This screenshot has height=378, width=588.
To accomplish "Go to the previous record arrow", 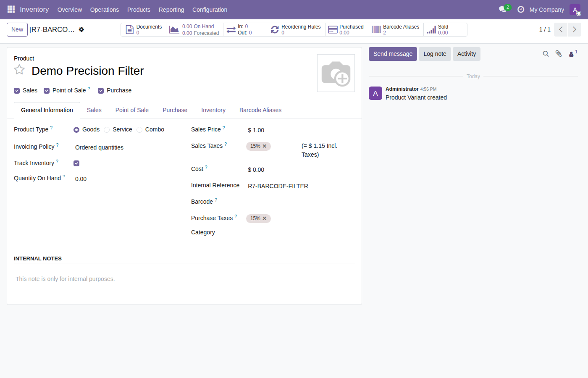I will pos(561,29).
